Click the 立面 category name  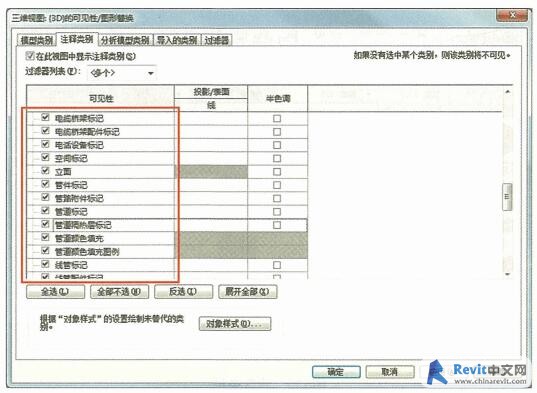click(x=63, y=172)
